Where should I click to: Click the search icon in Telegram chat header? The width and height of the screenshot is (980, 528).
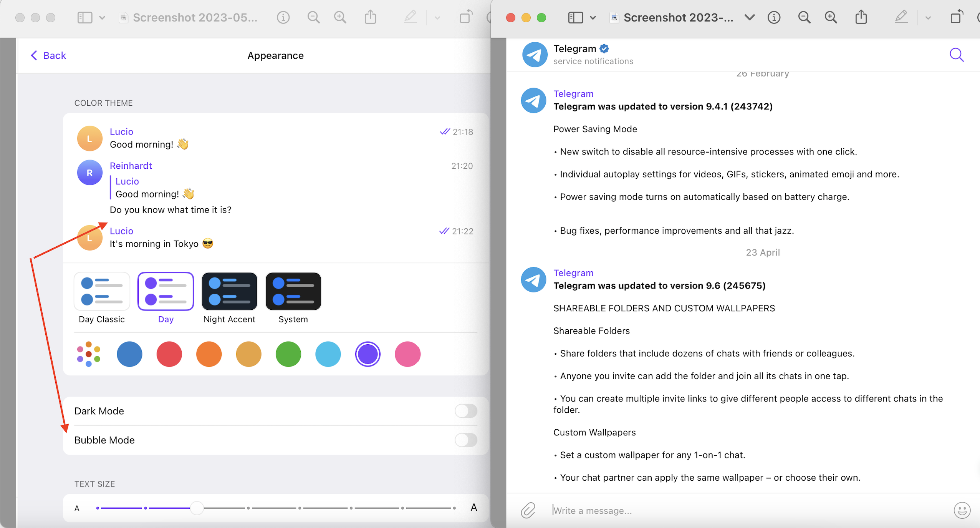(x=956, y=55)
